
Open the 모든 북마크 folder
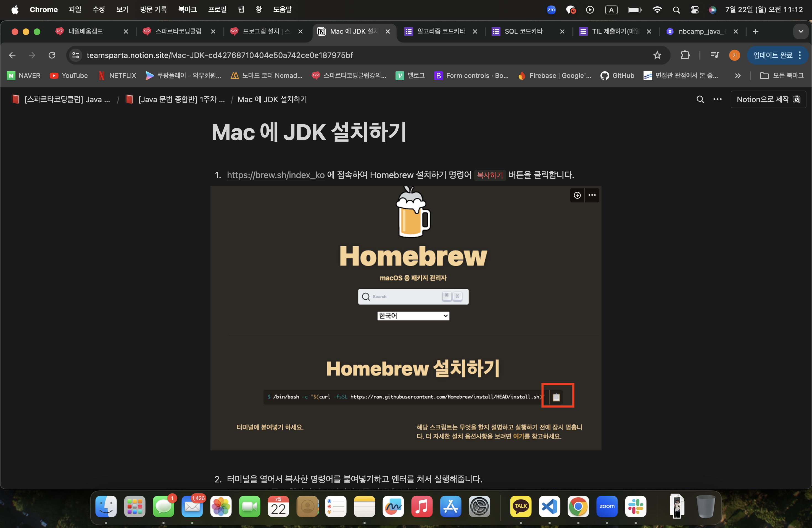[x=782, y=76]
